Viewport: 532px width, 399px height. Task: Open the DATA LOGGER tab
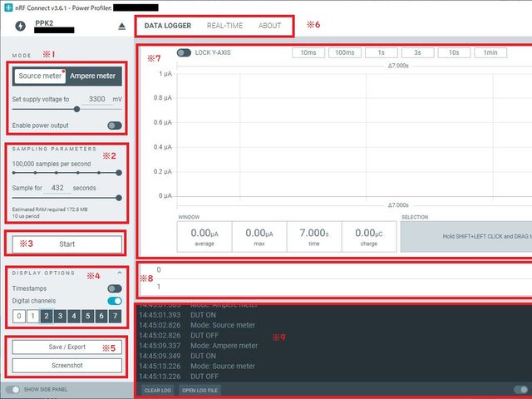(x=168, y=26)
